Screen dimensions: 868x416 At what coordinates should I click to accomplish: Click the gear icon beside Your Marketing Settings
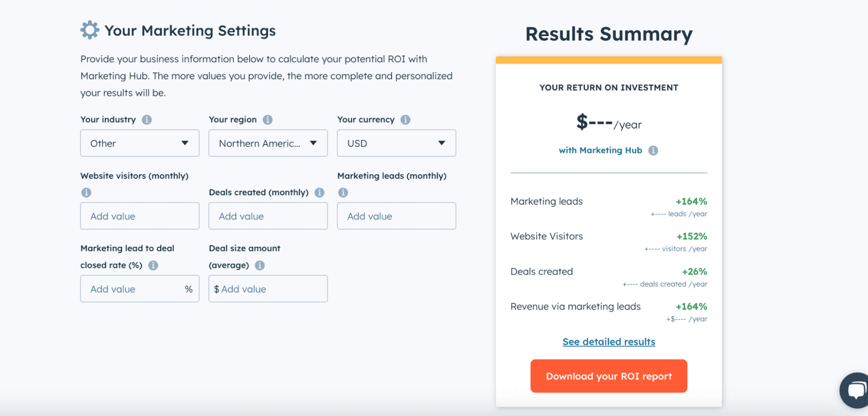tap(89, 30)
